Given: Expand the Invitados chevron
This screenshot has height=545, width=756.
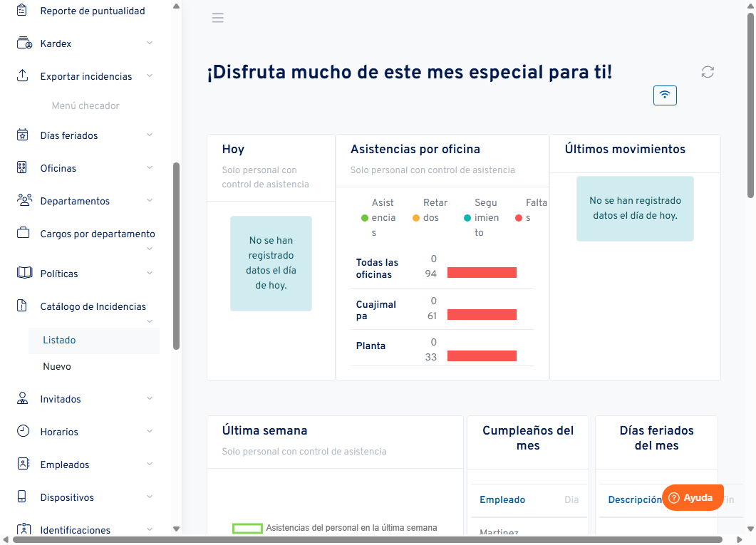Looking at the screenshot, I should click(150, 398).
